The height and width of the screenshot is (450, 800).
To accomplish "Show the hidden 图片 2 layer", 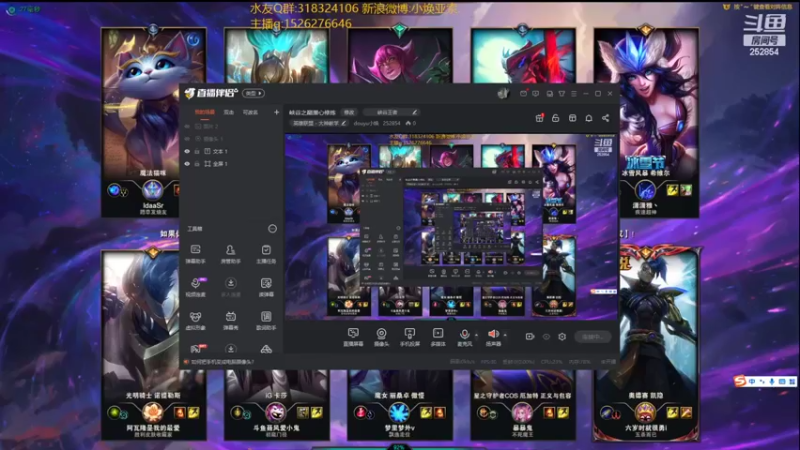I will pos(187,126).
